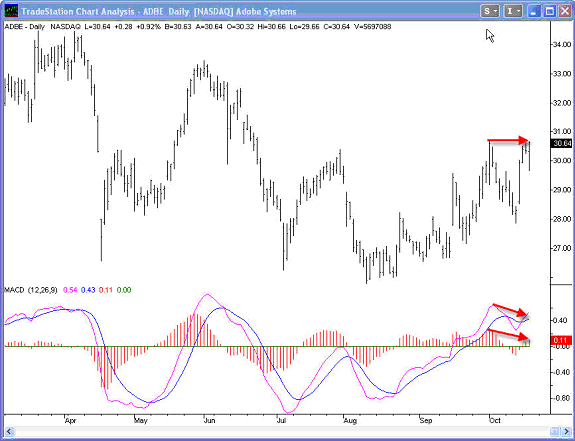Click the 'A=30.64' ask value
The width and height of the screenshot is (575, 441).
tap(209, 27)
